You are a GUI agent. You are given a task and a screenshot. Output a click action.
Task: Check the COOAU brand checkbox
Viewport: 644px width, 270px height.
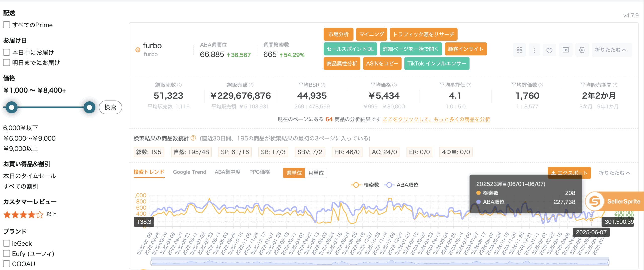tap(7, 264)
